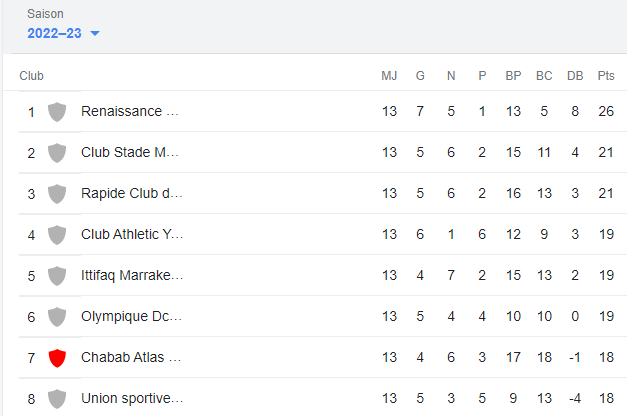The width and height of the screenshot is (627, 416).
Task: Open Renaissance club name link
Action: point(131,111)
